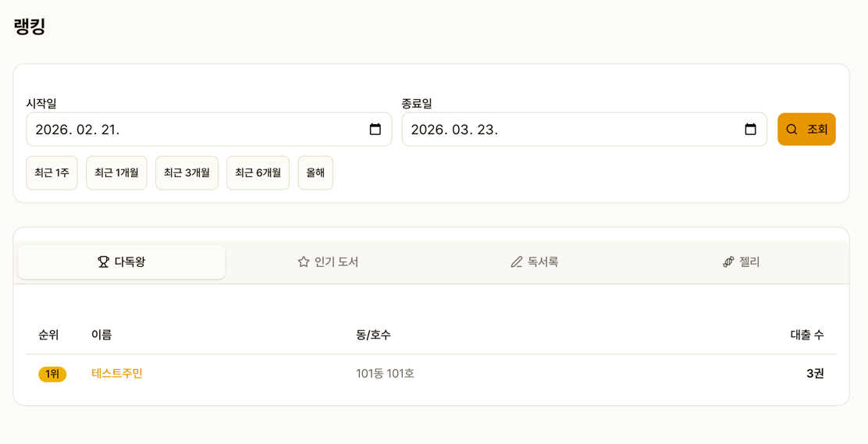The height and width of the screenshot is (444, 868).
Task: Click the pencil icon on 독서록 tab
Action: 516,262
